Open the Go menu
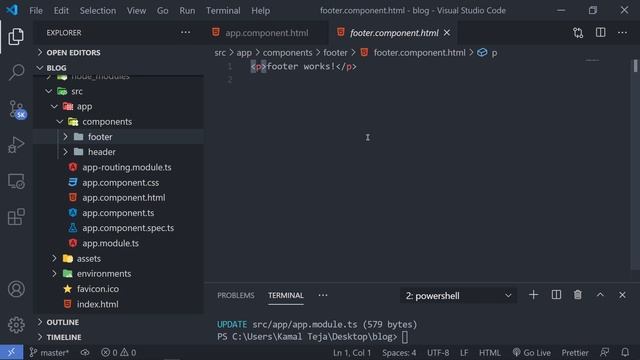 [162, 11]
